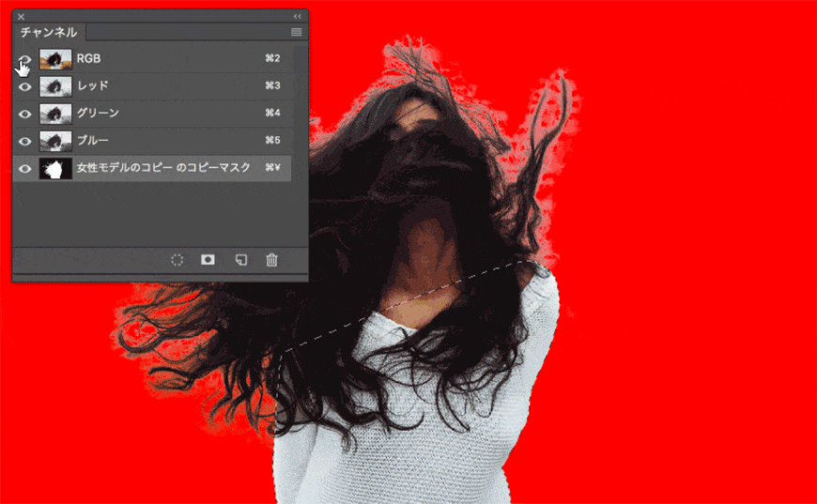The width and height of the screenshot is (817, 504).
Task: Create new channel icon
Action: coord(240,259)
